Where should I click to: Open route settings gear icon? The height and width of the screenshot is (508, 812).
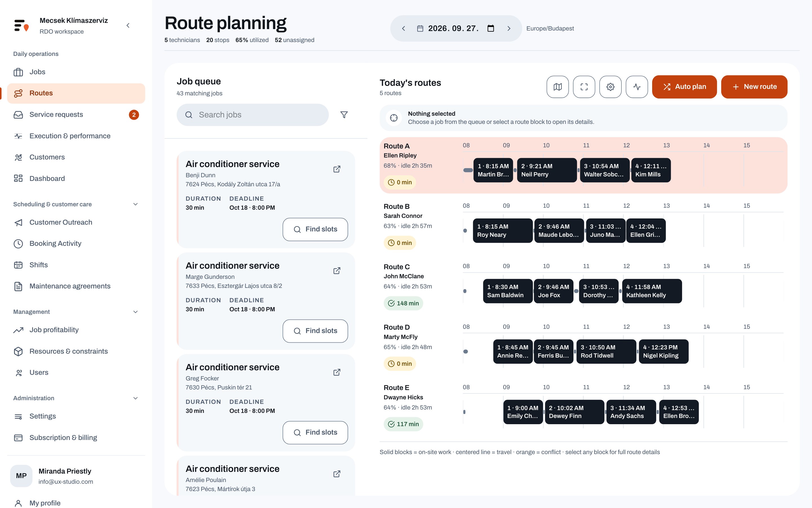click(610, 87)
